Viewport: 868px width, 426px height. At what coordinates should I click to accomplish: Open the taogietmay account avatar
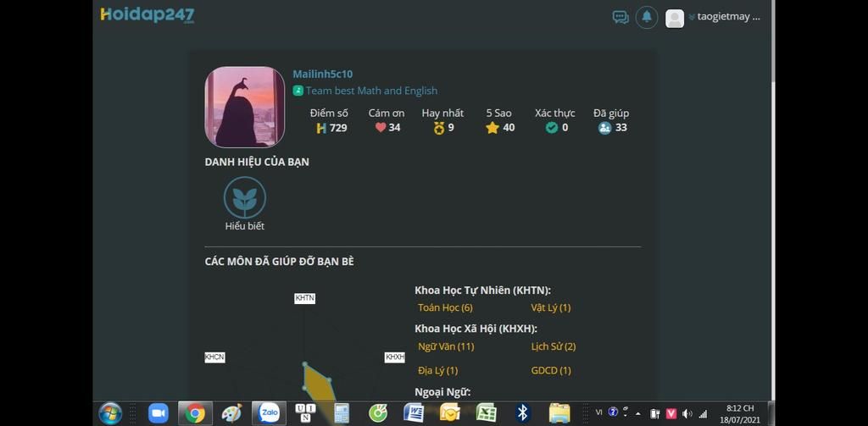coord(674,19)
